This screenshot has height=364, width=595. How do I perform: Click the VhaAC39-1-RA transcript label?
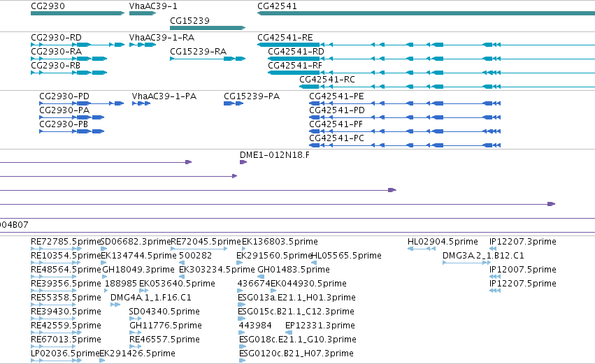pos(162,38)
